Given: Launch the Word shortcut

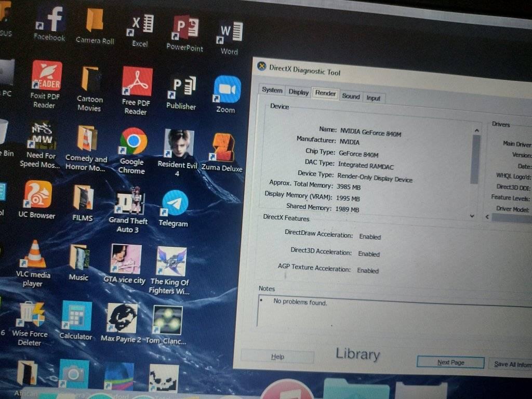Looking at the screenshot, I should click(x=230, y=38).
